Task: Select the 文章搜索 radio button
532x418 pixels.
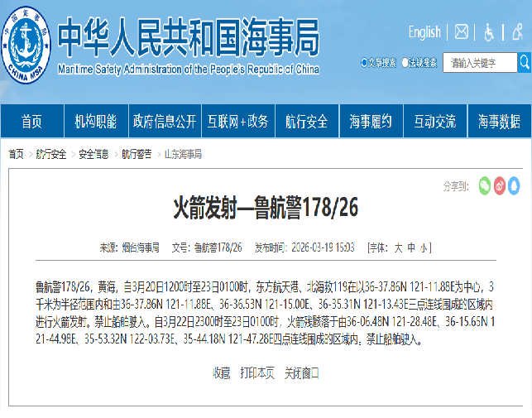Action: [365, 62]
